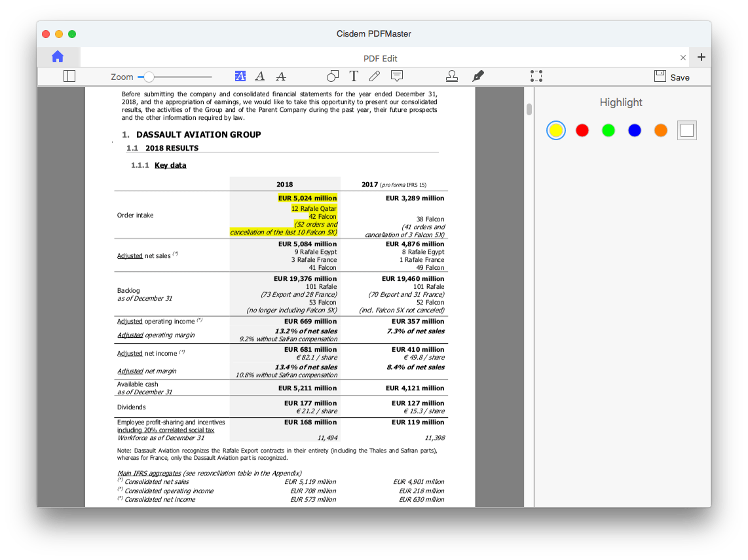Screen dimensions: 748x560
Task: Click the 'Key data' heading
Action: coord(170,165)
